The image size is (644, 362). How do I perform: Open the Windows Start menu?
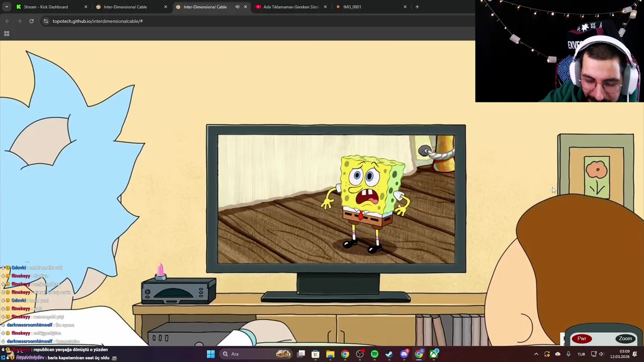211,354
